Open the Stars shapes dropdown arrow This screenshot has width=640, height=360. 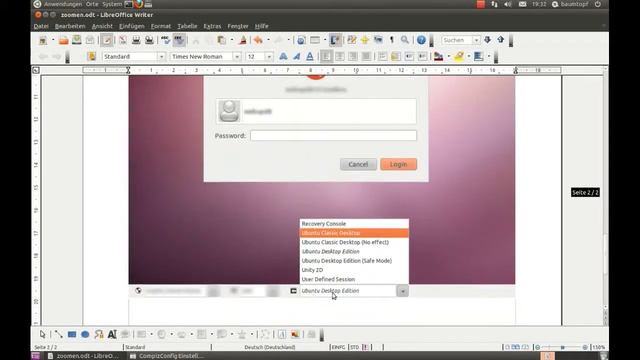[252, 334]
